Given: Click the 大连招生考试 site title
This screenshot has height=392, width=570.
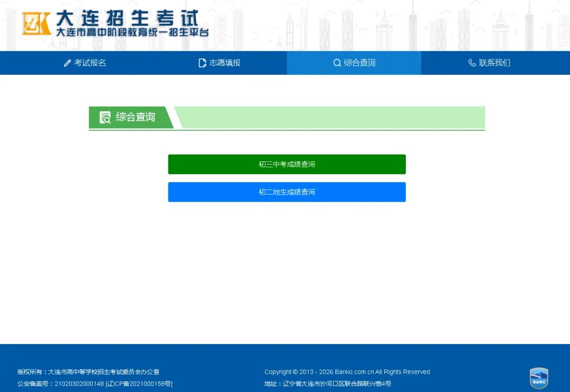Looking at the screenshot, I should click(x=128, y=18).
